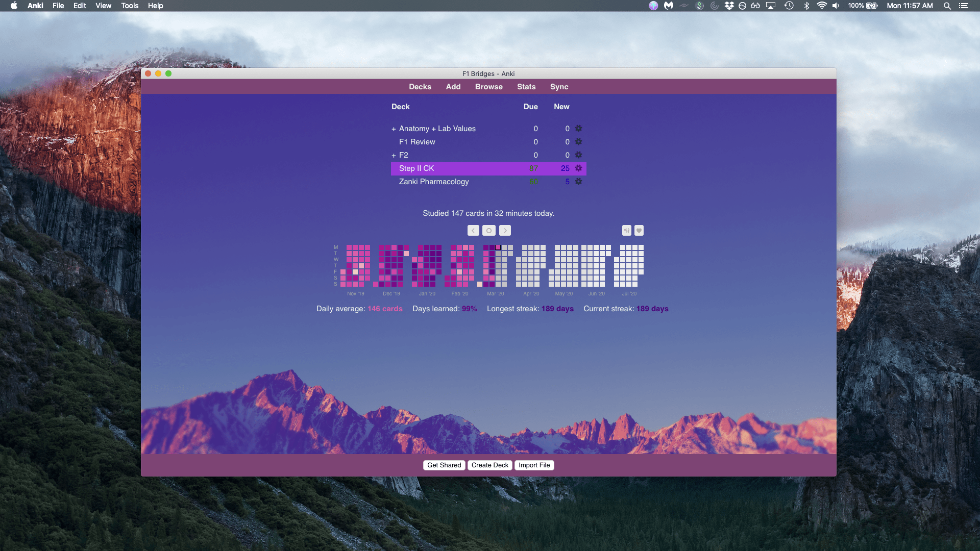This screenshot has height=551, width=980.
Task: Open heatmap settings sliders icon
Action: click(x=627, y=231)
